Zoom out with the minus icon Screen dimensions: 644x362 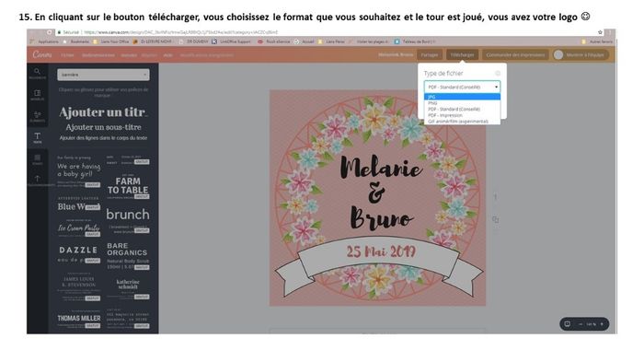pos(581,324)
